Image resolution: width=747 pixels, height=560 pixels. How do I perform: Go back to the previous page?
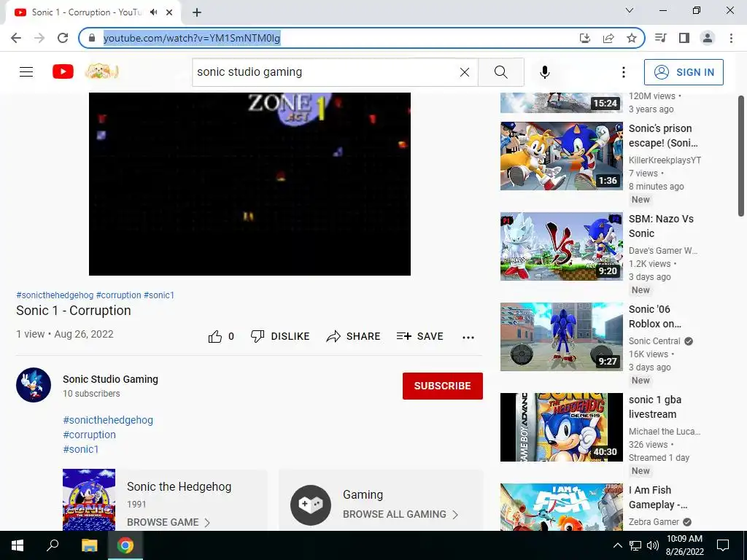[16, 38]
